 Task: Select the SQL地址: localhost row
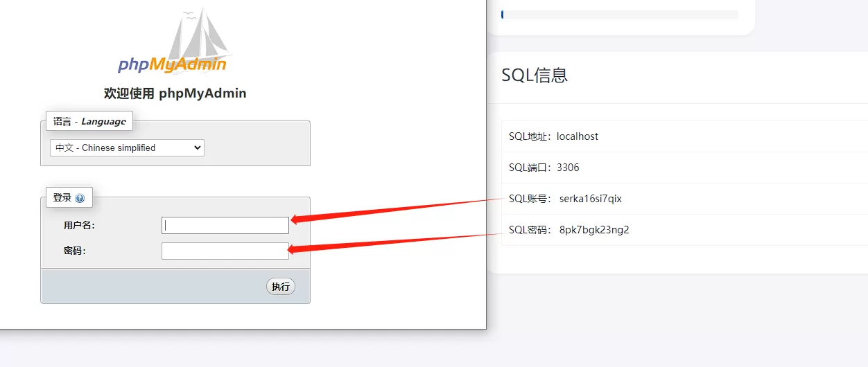(x=684, y=136)
